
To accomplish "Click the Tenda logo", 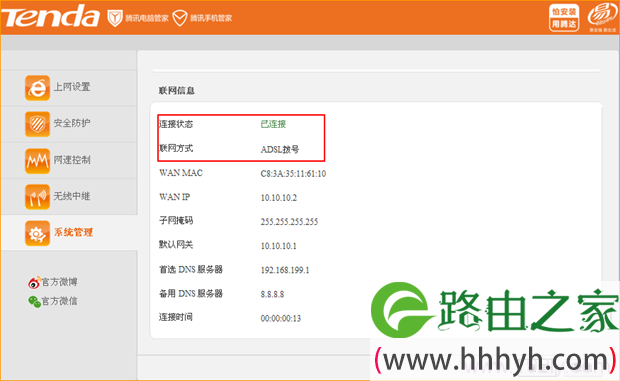I will pos(50,17).
